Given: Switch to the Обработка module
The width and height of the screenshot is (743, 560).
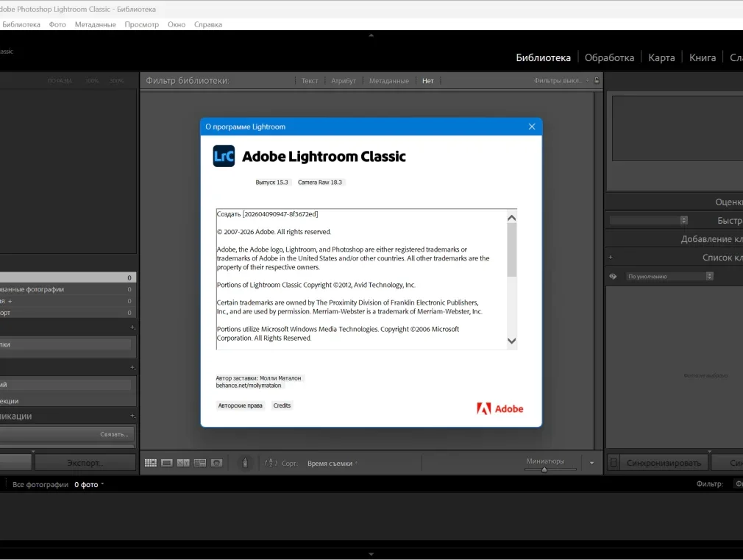Looking at the screenshot, I should click(609, 57).
